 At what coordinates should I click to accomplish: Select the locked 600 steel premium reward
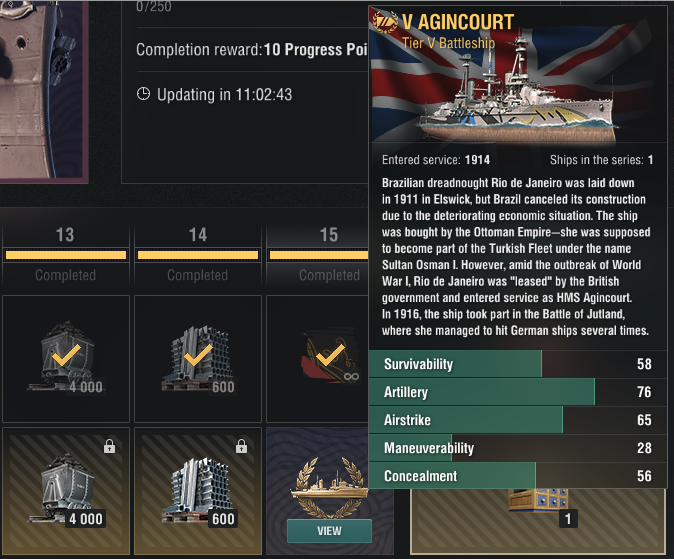pyautogui.click(x=198, y=490)
